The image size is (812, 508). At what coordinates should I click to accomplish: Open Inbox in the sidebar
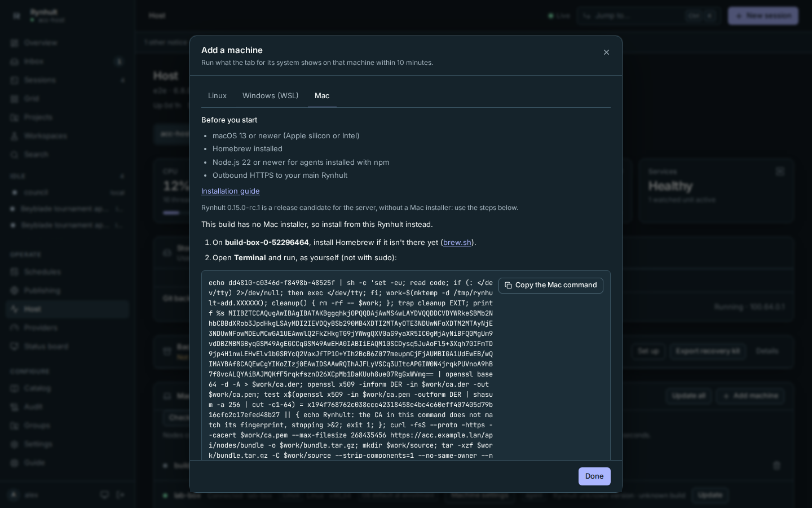pyautogui.click(x=68, y=62)
